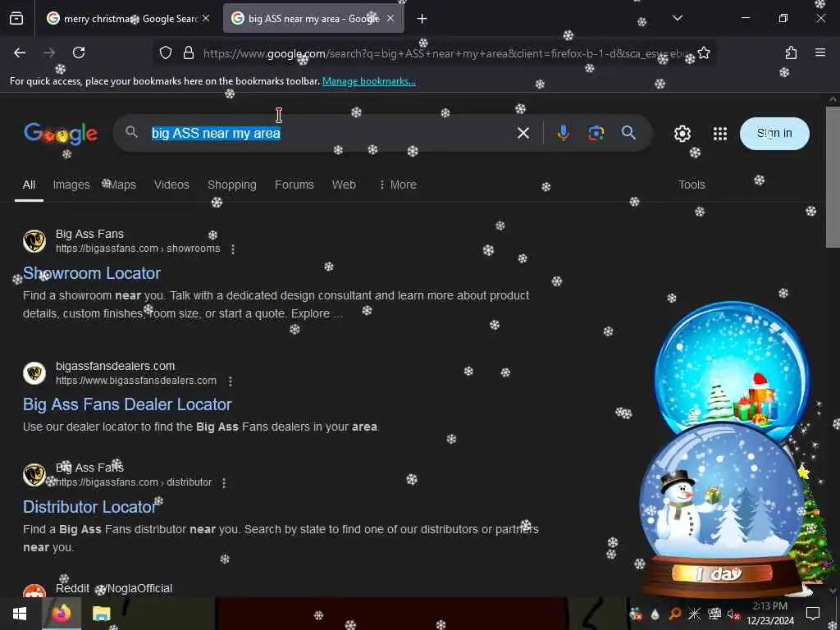Screen dimensions: 840x630
Task: Open the Big Ass Fans Dealer Locator link
Action: (x=127, y=404)
